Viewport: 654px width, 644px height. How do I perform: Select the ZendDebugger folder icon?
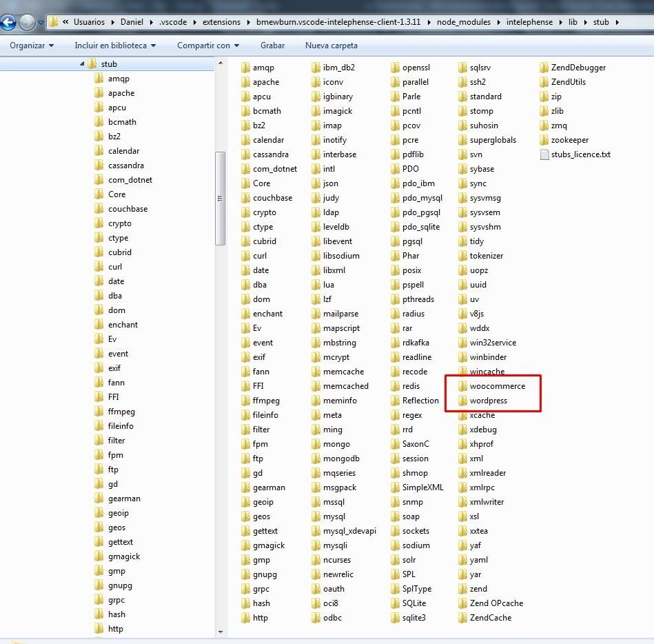click(544, 68)
